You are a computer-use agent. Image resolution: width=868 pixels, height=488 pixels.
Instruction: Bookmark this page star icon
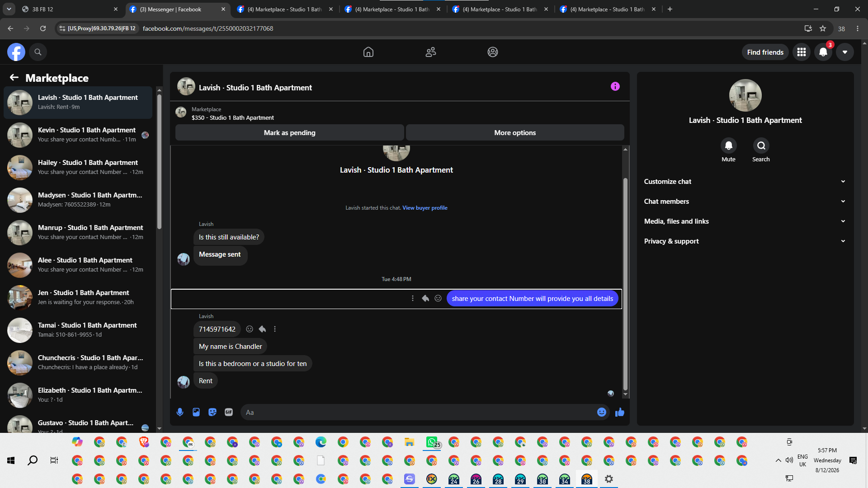coord(823,28)
